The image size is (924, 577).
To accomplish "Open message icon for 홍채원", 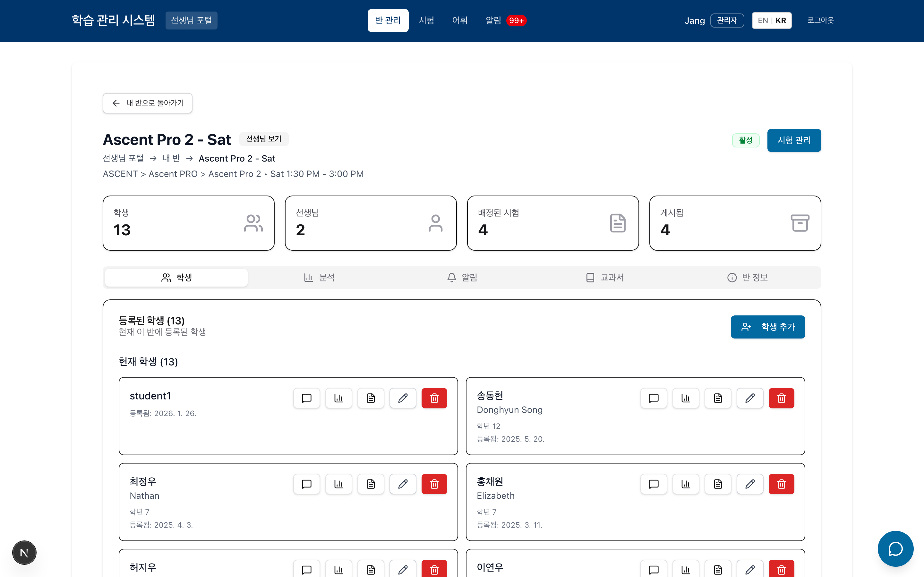I will click(653, 484).
